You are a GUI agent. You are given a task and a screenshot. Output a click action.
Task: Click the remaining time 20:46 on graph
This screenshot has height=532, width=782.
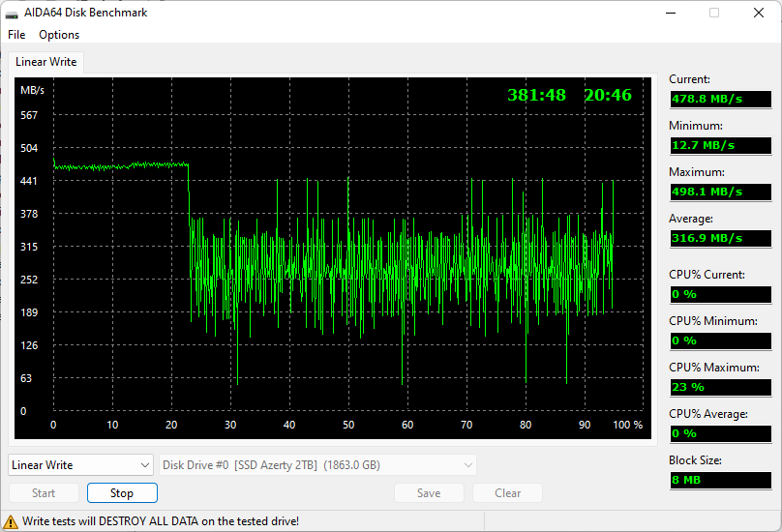pyautogui.click(x=608, y=95)
